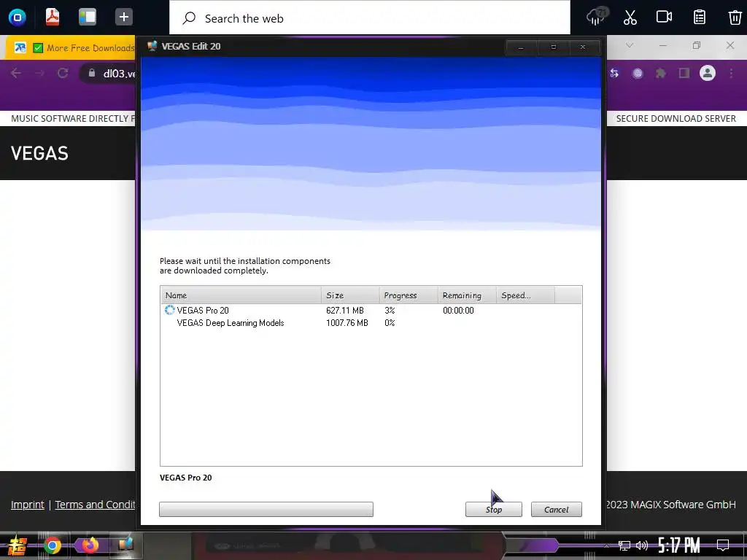The height and width of the screenshot is (560, 747).
Task: Click the 5:17 PM taskbar clock
Action: click(679, 545)
